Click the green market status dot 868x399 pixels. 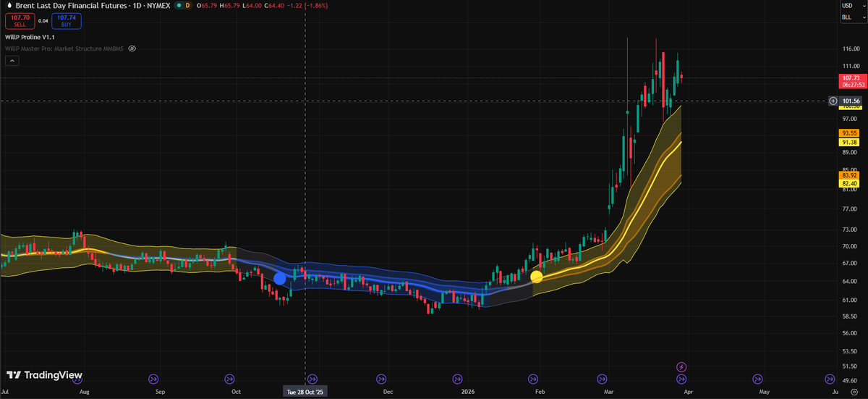(180, 5)
